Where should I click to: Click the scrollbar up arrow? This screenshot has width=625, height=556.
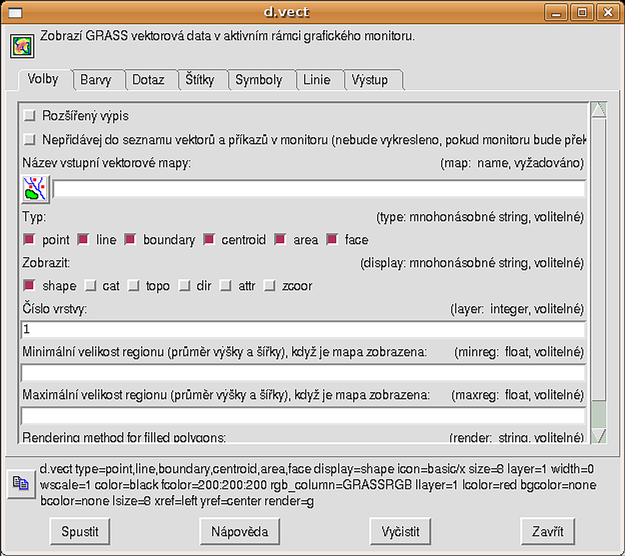(x=599, y=110)
